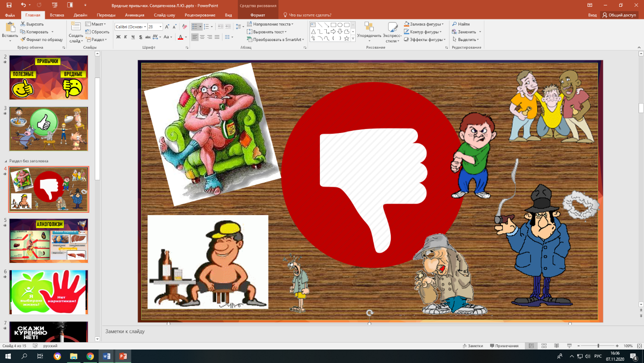The height and width of the screenshot is (363, 644).
Task: Toggle Bold (Ж) formatting
Action: pyautogui.click(x=118, y=37)
